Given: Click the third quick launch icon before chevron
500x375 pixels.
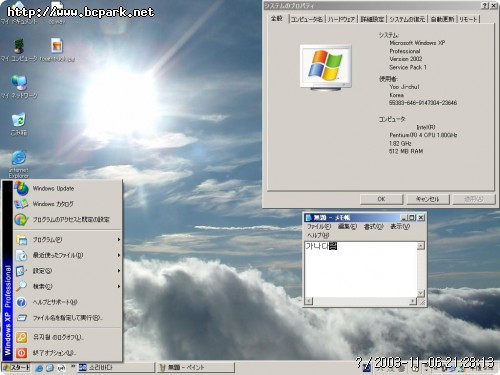Looking at the screenshot, I should click(x=61, y=368).
